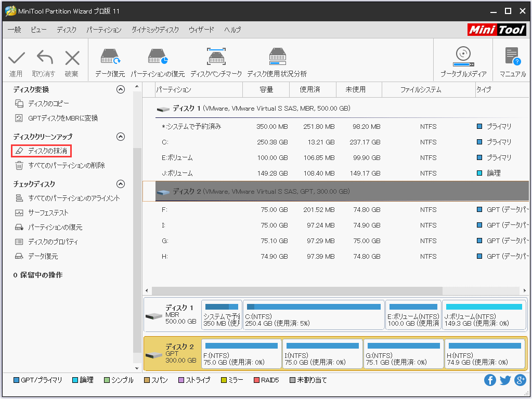Select C:(NTFS) block in disk map
This screenshot has height=399, width=532.
click(314, 315)
